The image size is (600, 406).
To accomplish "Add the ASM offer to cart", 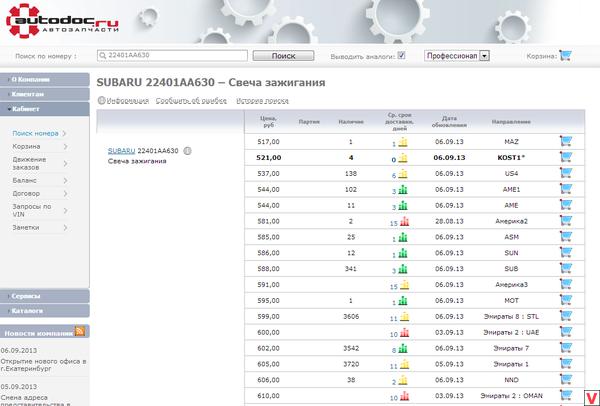I will (x=566, y=236).
